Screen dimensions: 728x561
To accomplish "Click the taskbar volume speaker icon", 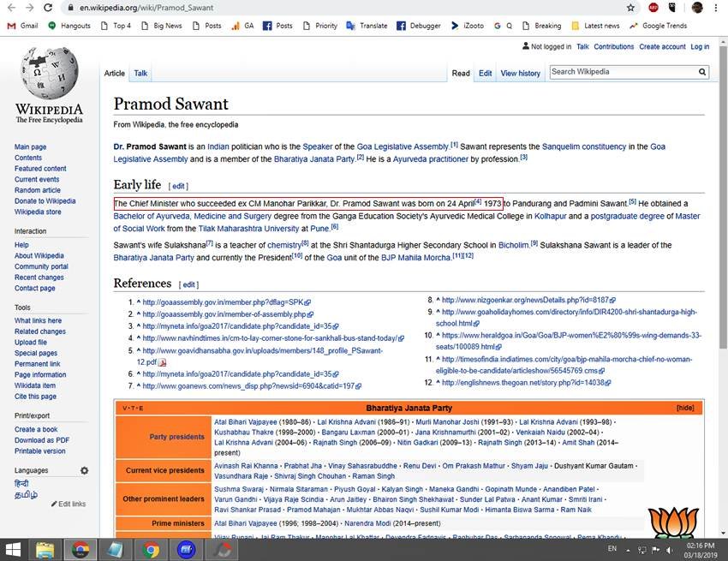I will 670,550.
